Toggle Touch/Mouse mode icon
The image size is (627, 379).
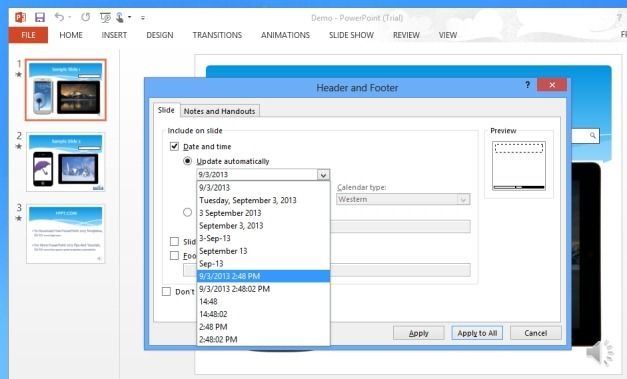120,17
